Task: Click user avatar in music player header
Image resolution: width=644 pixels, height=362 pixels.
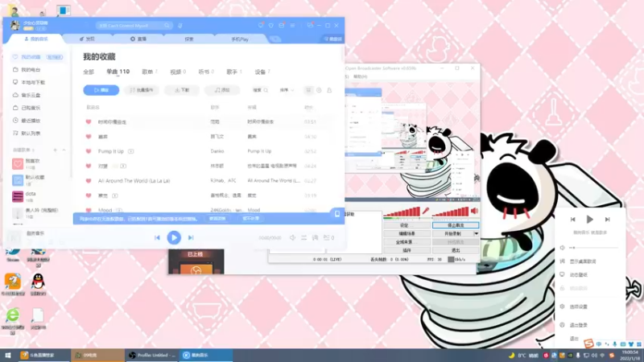Action: click(15, 26)
